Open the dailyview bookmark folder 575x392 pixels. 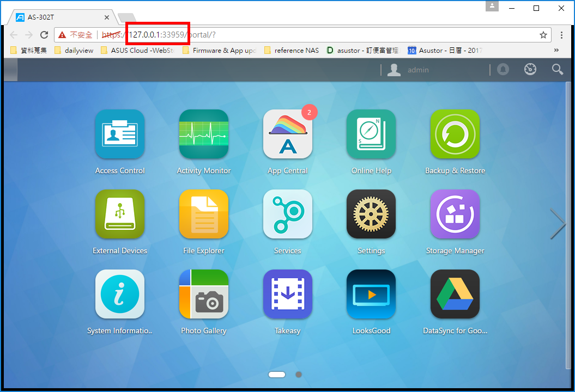pyautogui.click(x=74, y=50)
